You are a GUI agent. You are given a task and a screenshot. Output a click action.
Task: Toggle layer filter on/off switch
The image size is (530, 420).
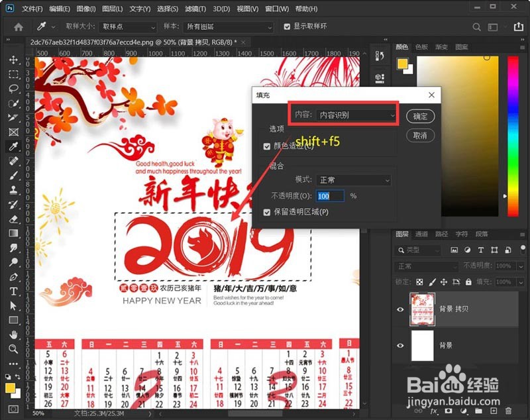[x=523, y=250]
